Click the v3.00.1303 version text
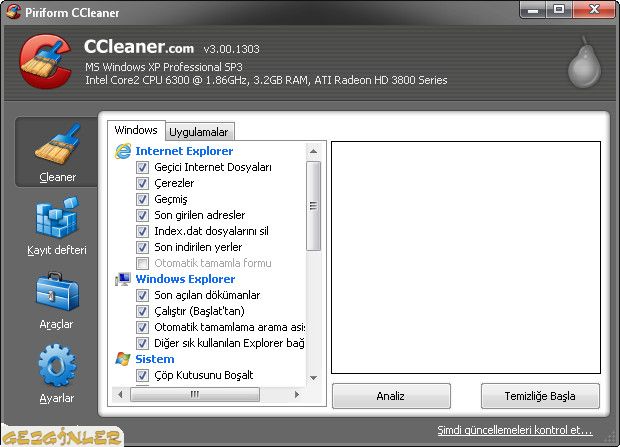Viewport: 620px width, 447px height. [232, 49]
